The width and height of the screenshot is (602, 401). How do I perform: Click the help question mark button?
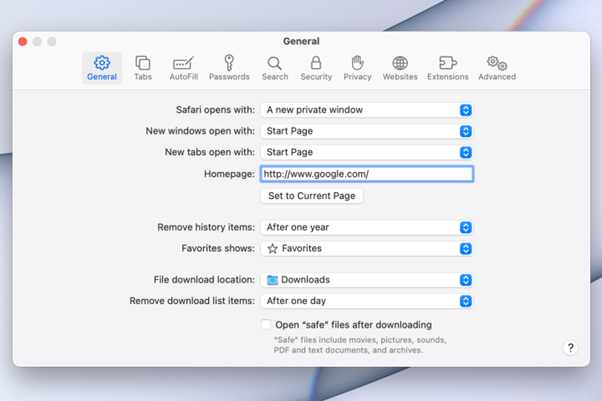coord(571,348)
